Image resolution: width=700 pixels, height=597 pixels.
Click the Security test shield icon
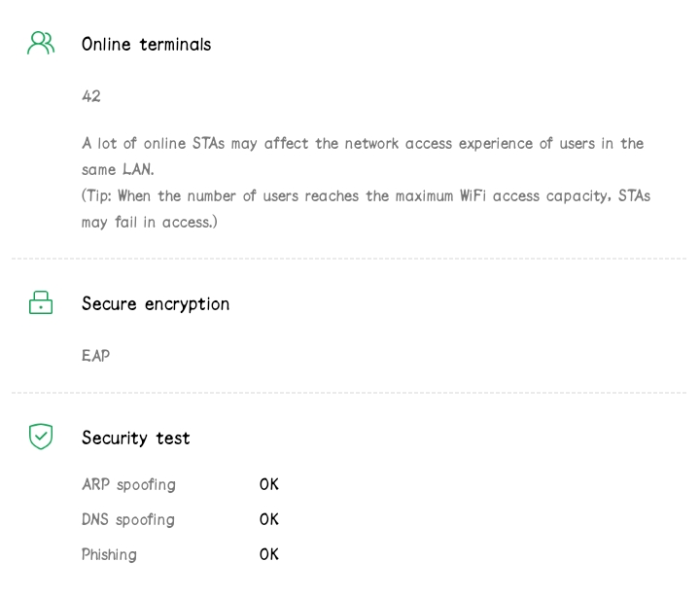(x=41, y=437)
